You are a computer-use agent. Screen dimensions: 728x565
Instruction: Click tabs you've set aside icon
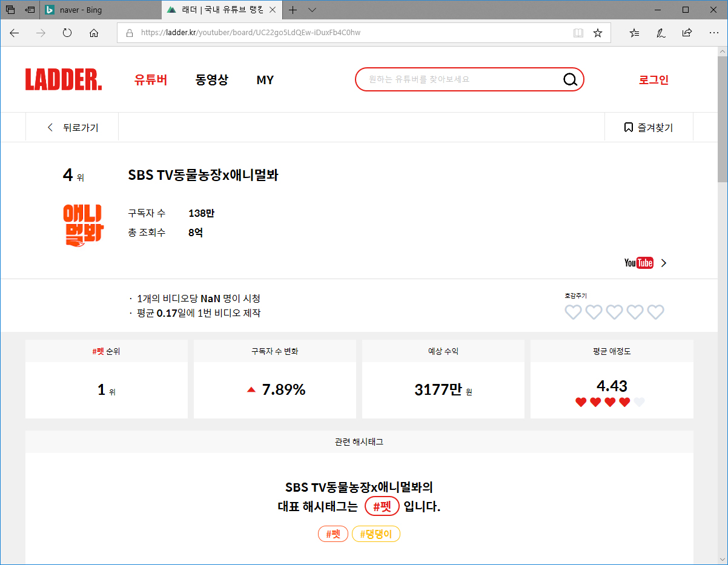click(x=10, y=10)
